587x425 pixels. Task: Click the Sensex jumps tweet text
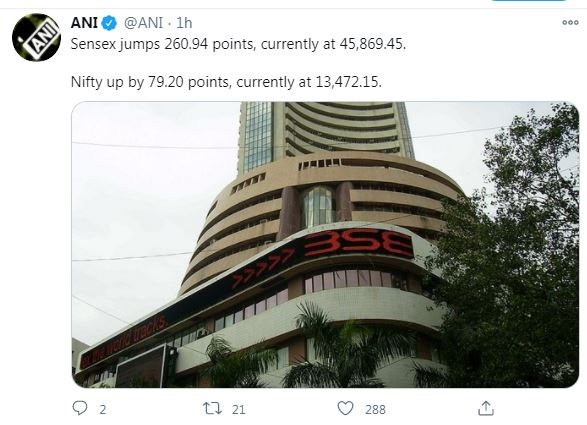click(x=238, y=45)
